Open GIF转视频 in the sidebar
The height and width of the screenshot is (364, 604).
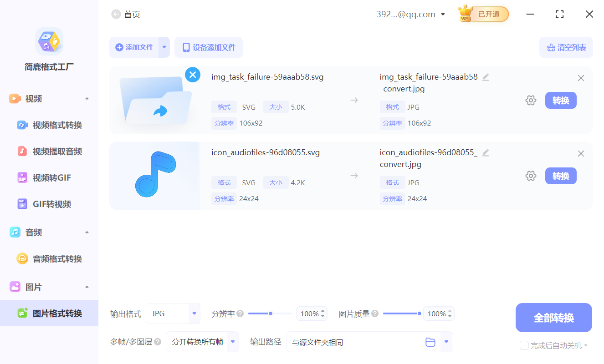(x=49, y=204)
